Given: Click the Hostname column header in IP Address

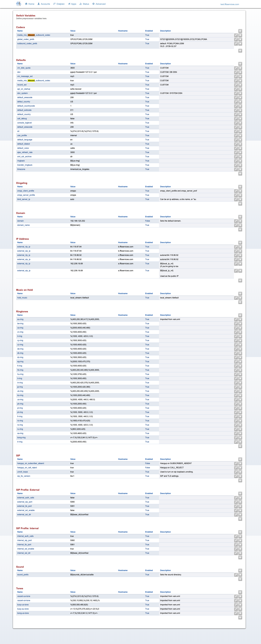Looking at the screenshot, I should [x=123, y=242].
